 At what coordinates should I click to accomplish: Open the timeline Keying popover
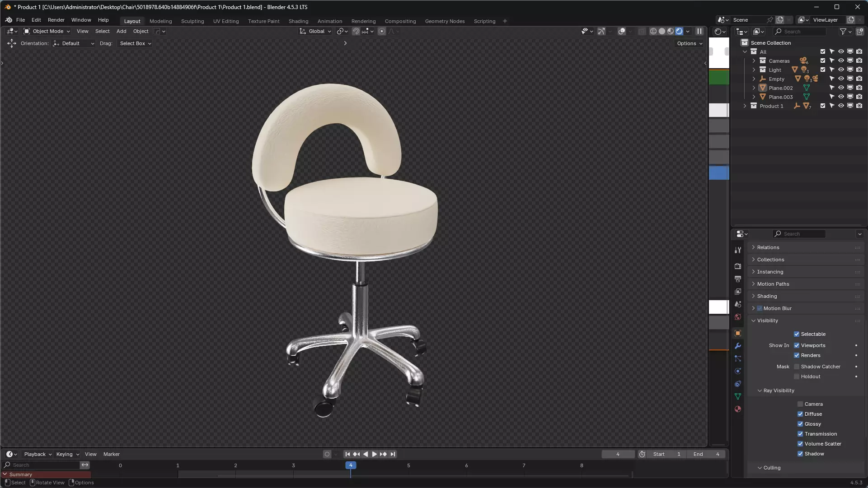pyautogui.click(x=67, y=454)
